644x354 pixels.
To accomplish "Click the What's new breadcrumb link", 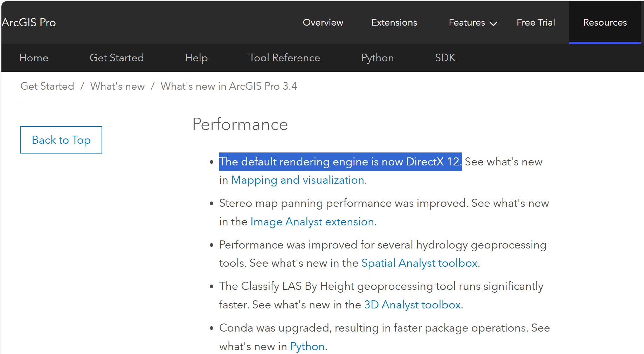I will pos(117,86).
